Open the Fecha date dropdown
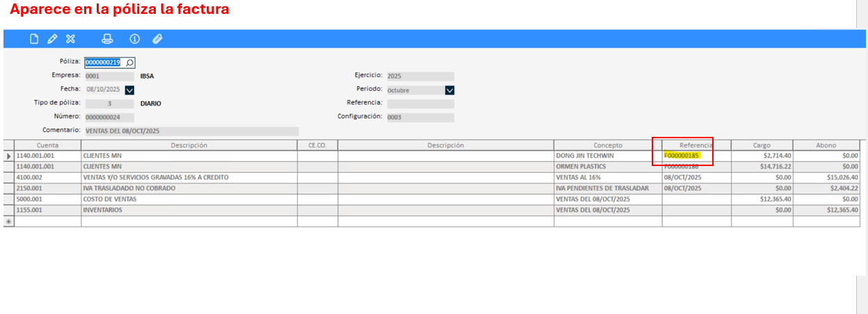The width and height of the screenshot is (868, 314). (129, 90)
